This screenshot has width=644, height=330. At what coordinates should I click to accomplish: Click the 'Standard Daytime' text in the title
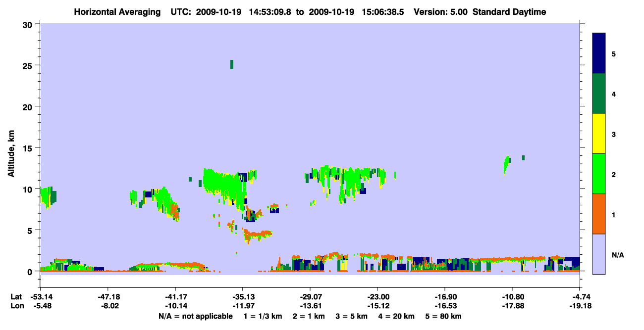tap(509, 12)
